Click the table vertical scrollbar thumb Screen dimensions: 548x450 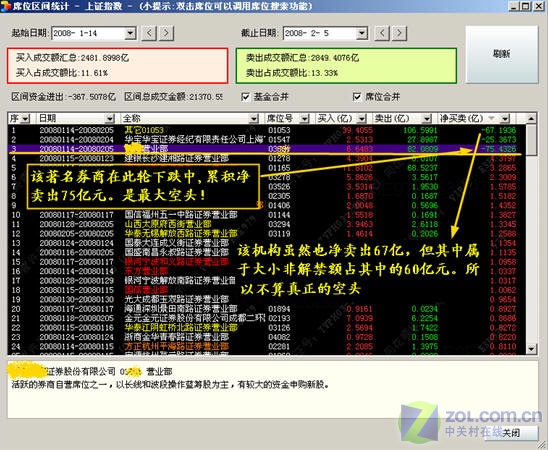[531, 140]
